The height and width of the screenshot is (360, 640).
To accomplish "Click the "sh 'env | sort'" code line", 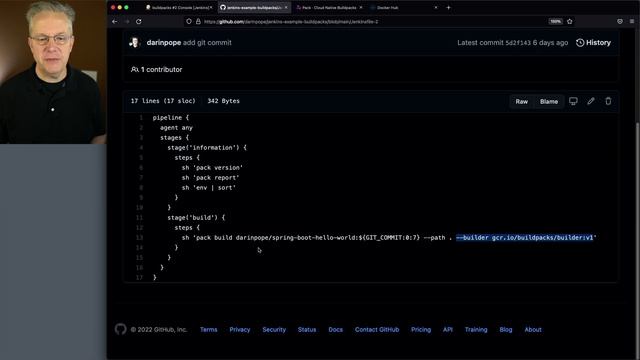I will coord(209,188).
